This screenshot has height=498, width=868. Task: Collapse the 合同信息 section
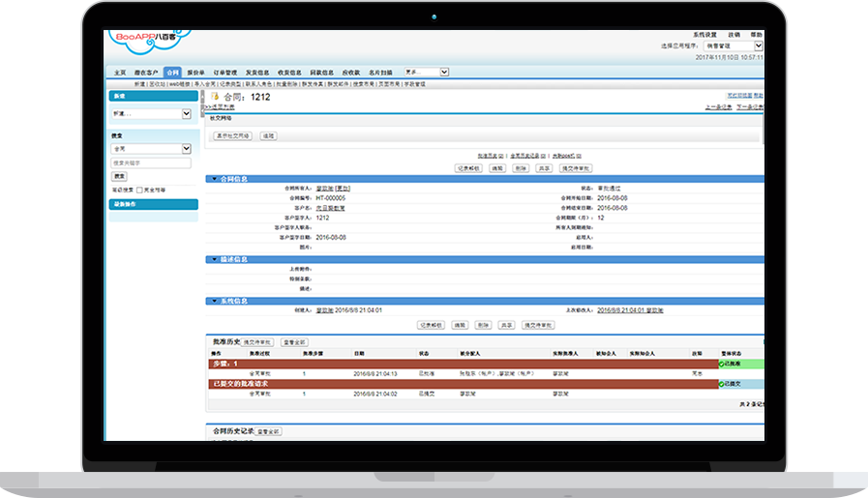click(x=214, y=179)
